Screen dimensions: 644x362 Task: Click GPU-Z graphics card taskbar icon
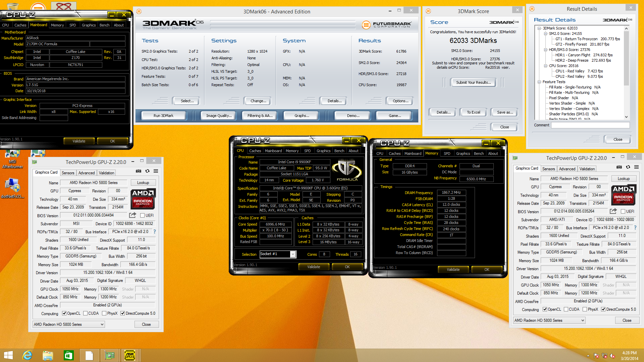pos(109,355)
